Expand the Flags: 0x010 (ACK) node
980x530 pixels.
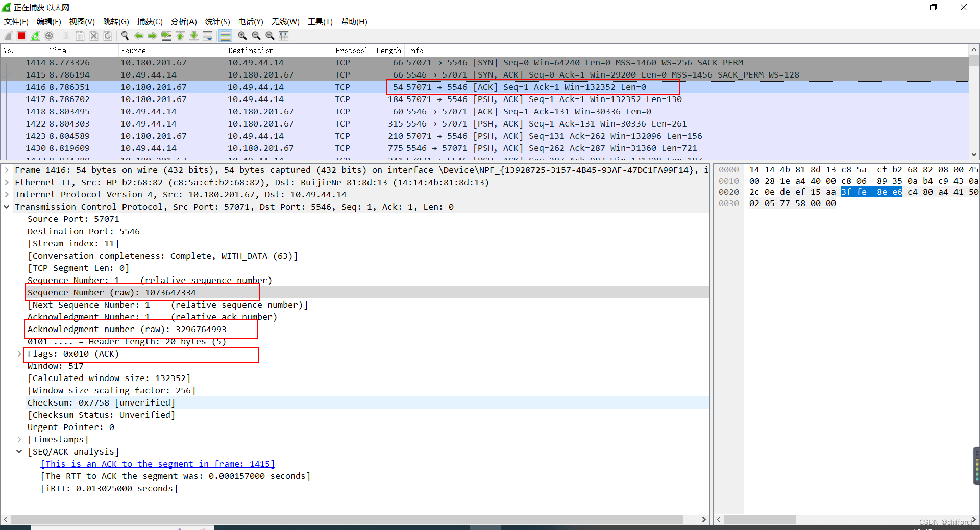tap(19, 354)
